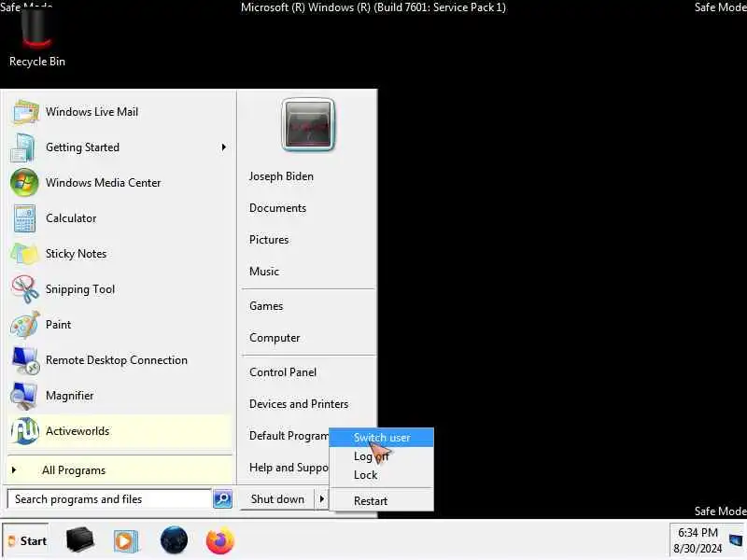
Task: Open the Documents folder link
Action: tap(277, 208)
